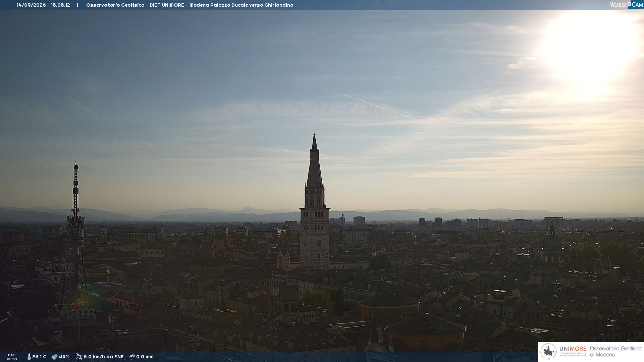The height and width of the screenshot is (362, 644).
Task: Click the wind anemometer icon
Action: coord(79,357)
